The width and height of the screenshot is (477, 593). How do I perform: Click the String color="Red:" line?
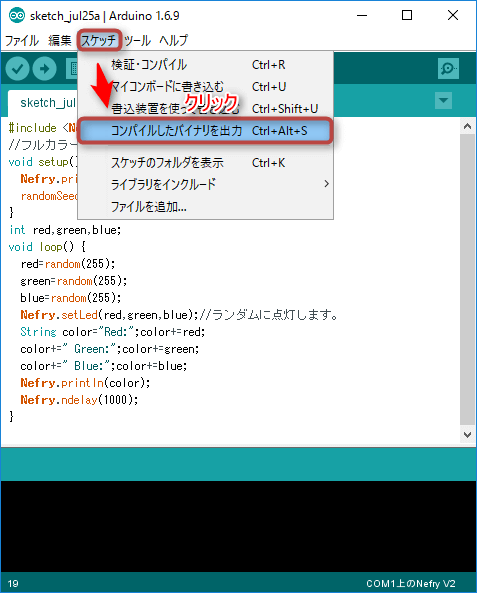click(113, 332)
